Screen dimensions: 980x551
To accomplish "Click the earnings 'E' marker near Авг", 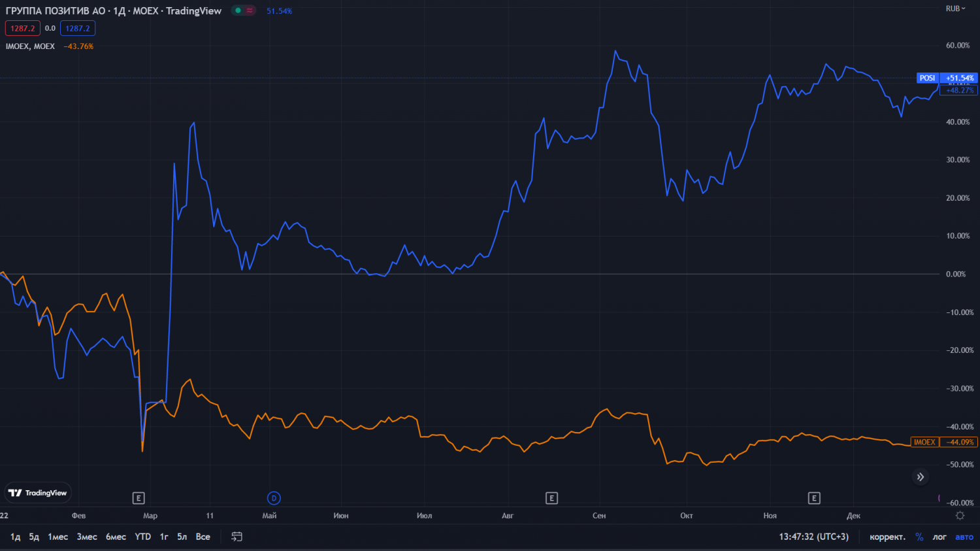I will click(551, 498).
